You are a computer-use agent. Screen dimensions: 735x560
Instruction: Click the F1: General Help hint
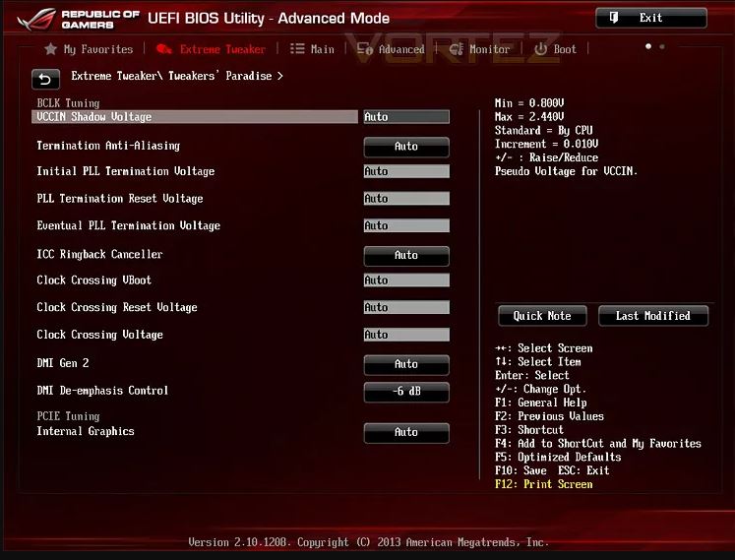[541, 403]
